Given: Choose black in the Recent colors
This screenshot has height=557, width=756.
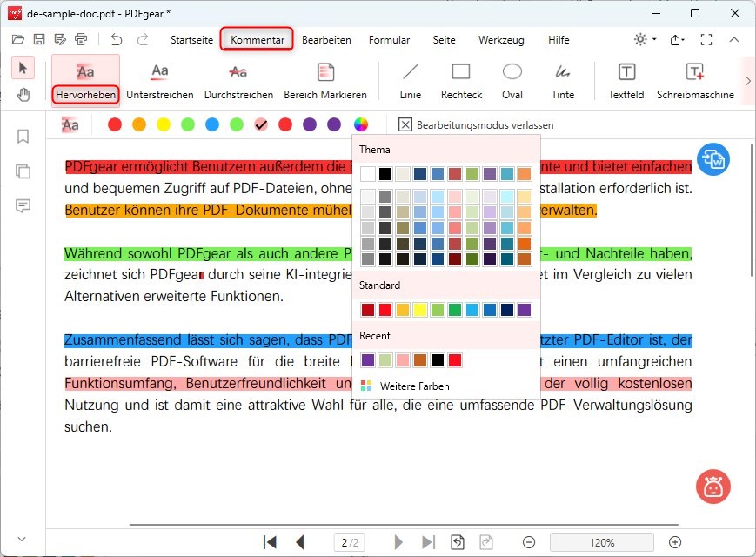Looking at the screenshot, I should [438, 360].
